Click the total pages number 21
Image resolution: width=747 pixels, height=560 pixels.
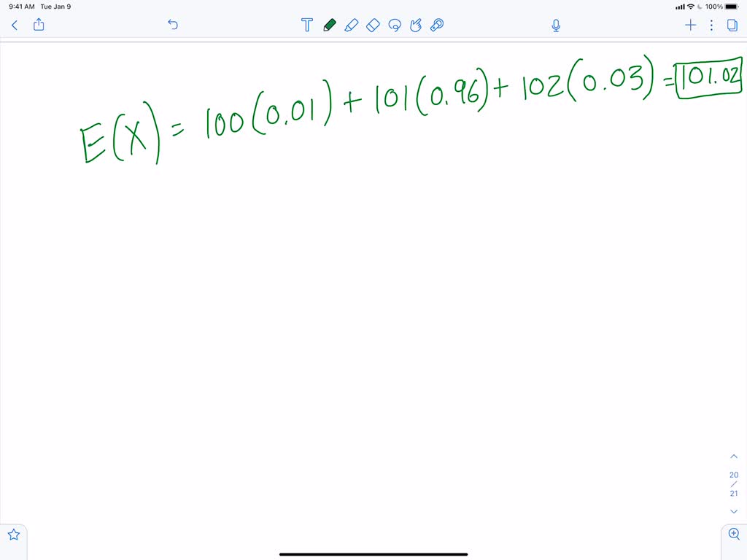[734, 494]
